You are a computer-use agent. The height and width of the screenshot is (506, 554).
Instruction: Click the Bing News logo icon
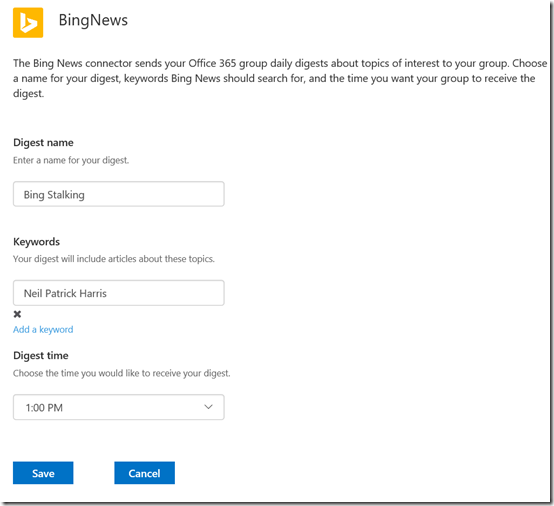coord(28,23)
